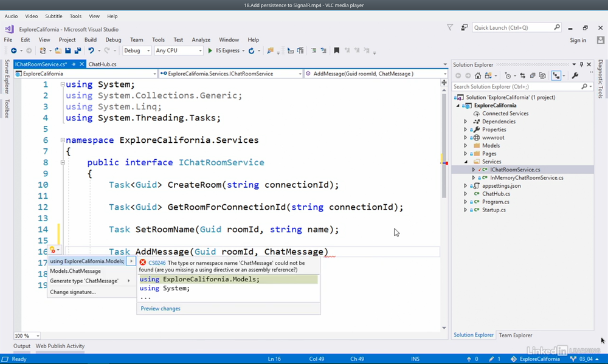Viewport: 608px width, 364px height.
Task: Click the send feedback icon near Quick Launch
Action: pos(464,27)
